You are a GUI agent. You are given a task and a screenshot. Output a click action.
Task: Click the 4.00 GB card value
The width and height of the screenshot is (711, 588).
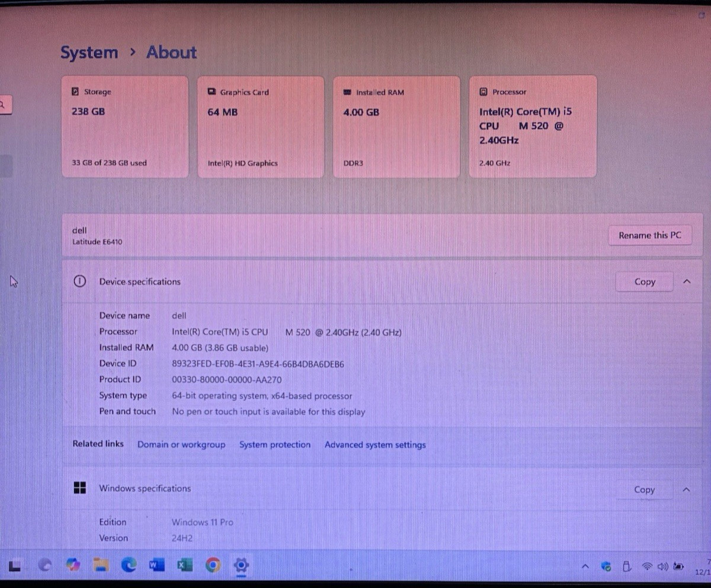[x=361, y=112]
